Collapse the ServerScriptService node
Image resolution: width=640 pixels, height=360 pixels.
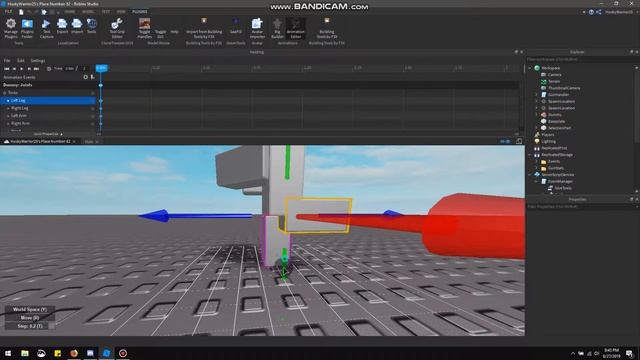(x=530, y=174)
